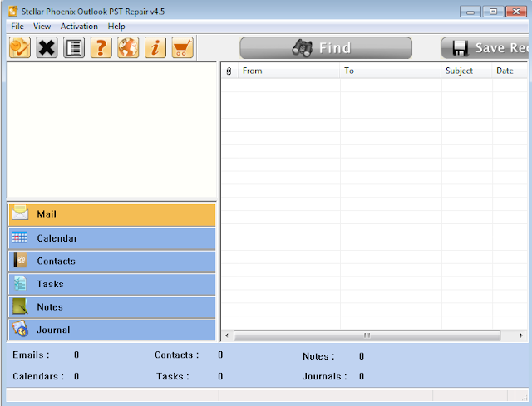
Task: Sort by the From column header
Action: (x=289, y=71)
